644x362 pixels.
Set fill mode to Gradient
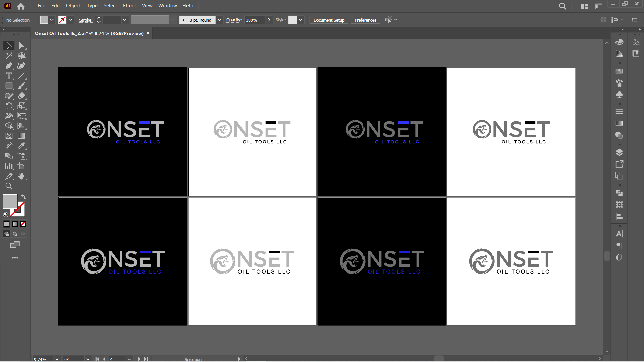click(15, 224)
